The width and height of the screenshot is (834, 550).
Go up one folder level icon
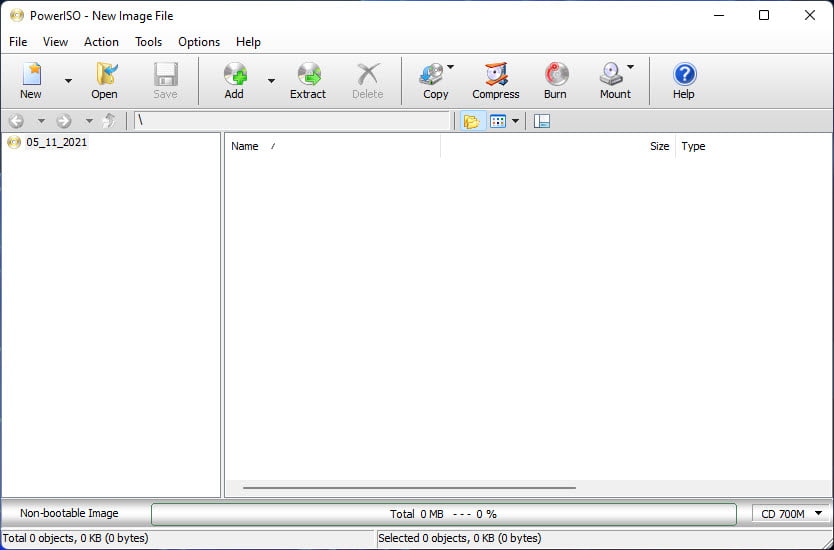click(109, 121)
